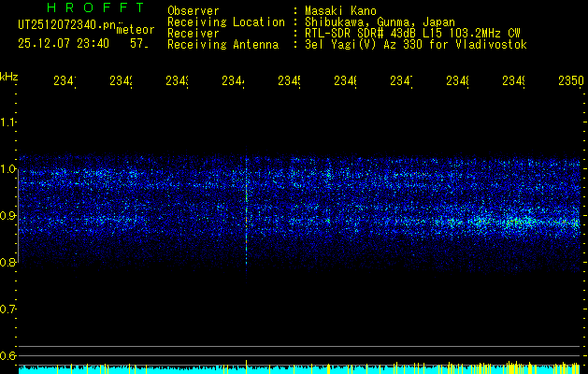Click the word meteor under the file name
This screenshot has height=374, width=588.
(136, 30)
